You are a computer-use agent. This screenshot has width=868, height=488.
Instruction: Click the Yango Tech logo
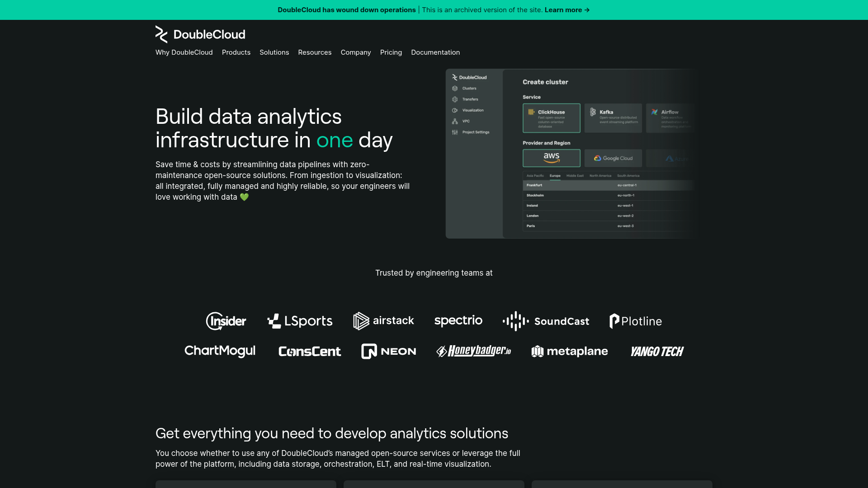tap(657, 351)
